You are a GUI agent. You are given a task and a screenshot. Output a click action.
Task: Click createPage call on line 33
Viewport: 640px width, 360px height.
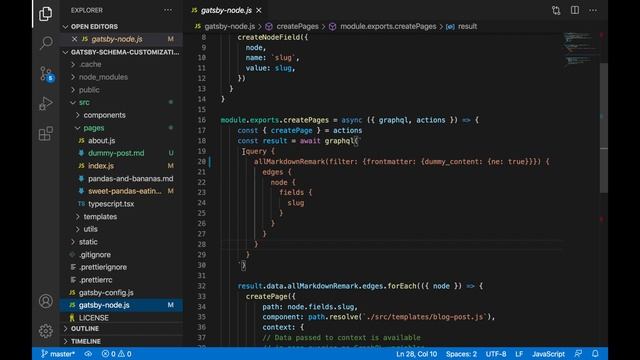tap(267, 297)
